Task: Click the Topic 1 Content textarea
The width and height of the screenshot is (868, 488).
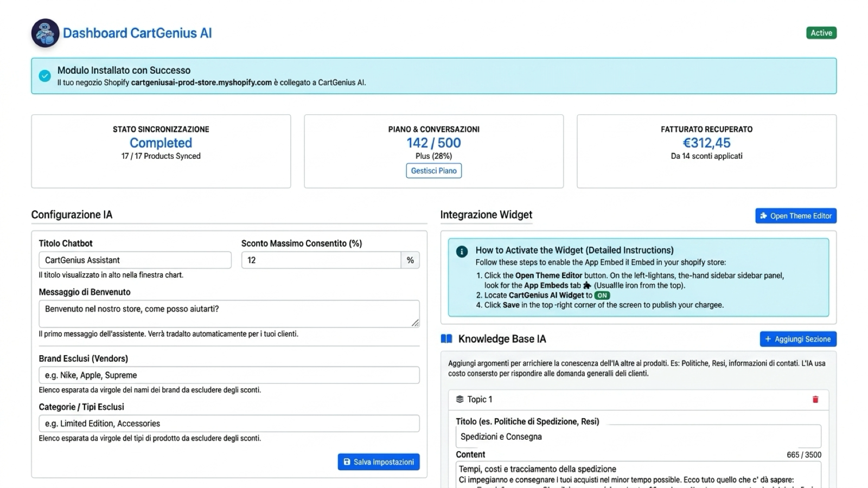Action: [639, 475]
